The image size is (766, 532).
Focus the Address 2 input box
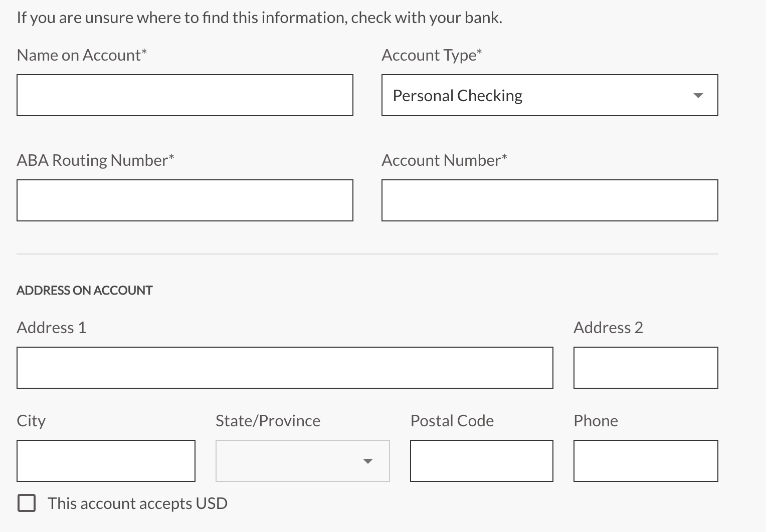pos(646,368)
